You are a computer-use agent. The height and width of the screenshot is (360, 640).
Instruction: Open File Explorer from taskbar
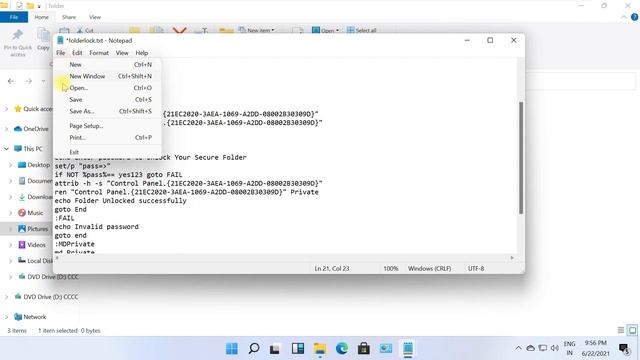point(320,349)
